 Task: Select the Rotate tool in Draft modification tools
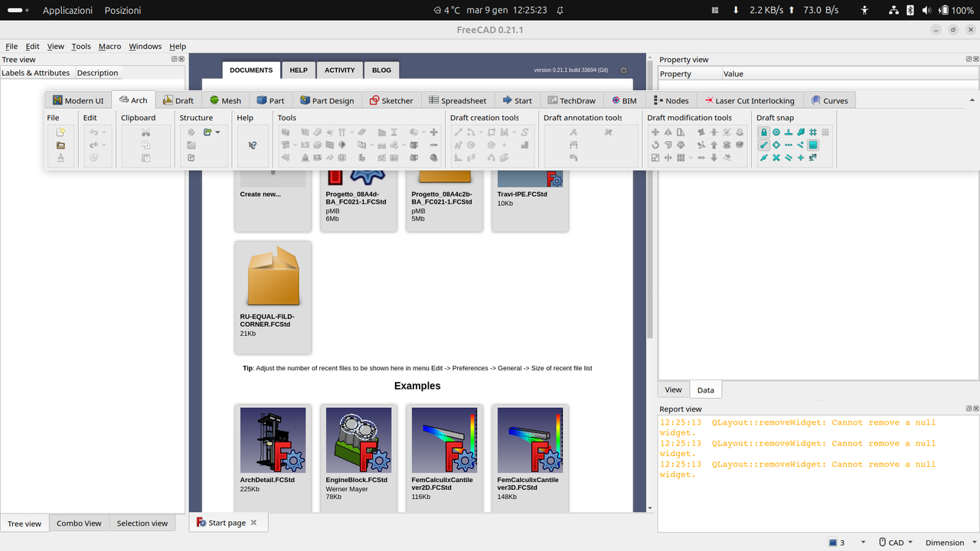click(x=655, y=145)
